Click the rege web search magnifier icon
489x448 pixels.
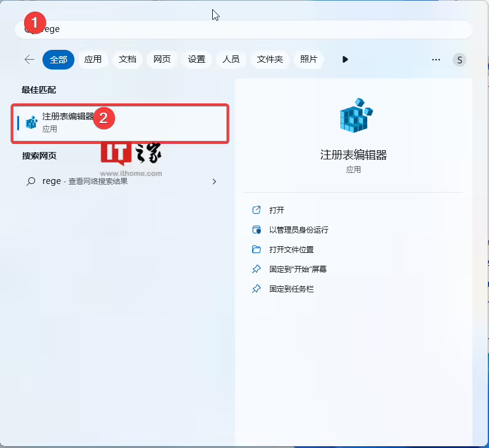tap(31, 182)
